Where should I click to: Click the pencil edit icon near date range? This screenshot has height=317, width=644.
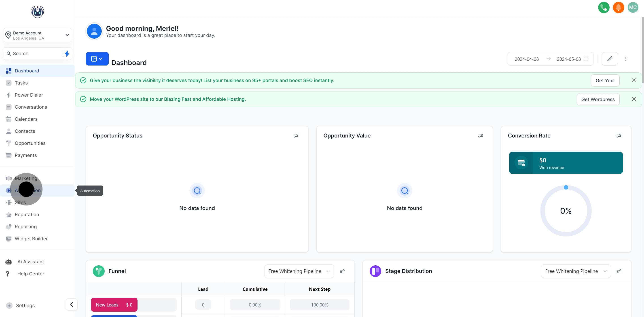tap(610, 59)
